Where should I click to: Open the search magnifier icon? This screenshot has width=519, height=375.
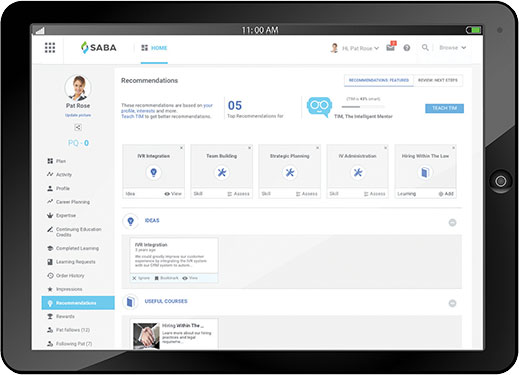(425, 48)
